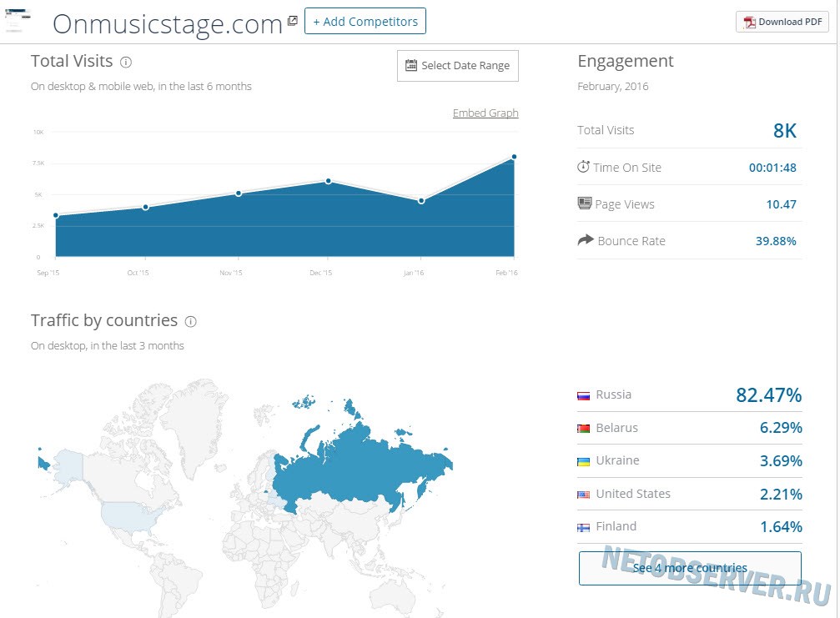840x618 pixels.
Task: Download the PDF report
Action: [x=782, y=22]
